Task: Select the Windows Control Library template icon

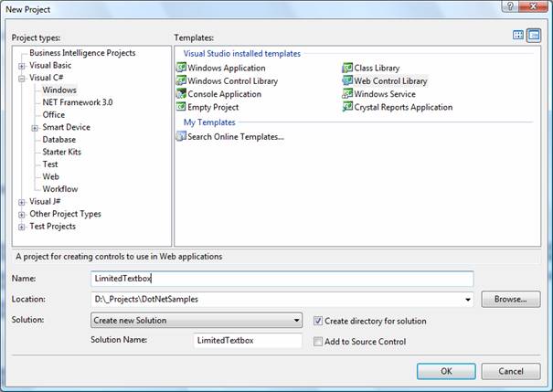Action: click(x=181, y=80)
